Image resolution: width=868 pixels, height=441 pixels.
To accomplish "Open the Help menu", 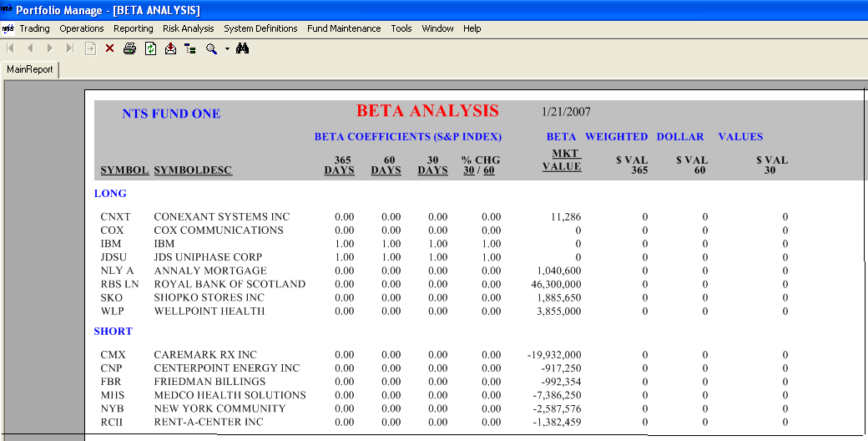I will coord(472,28).
